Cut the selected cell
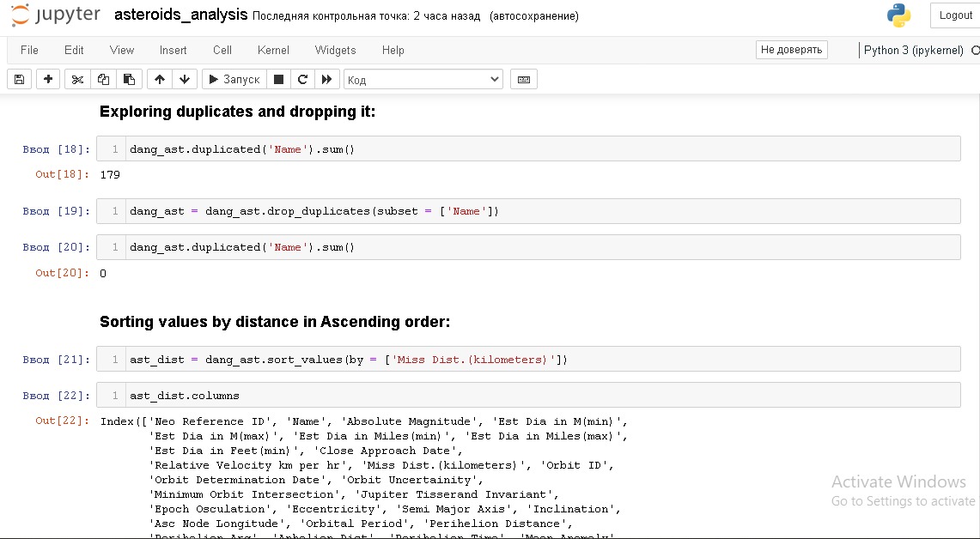980x539 pixels. pos(76,79)
